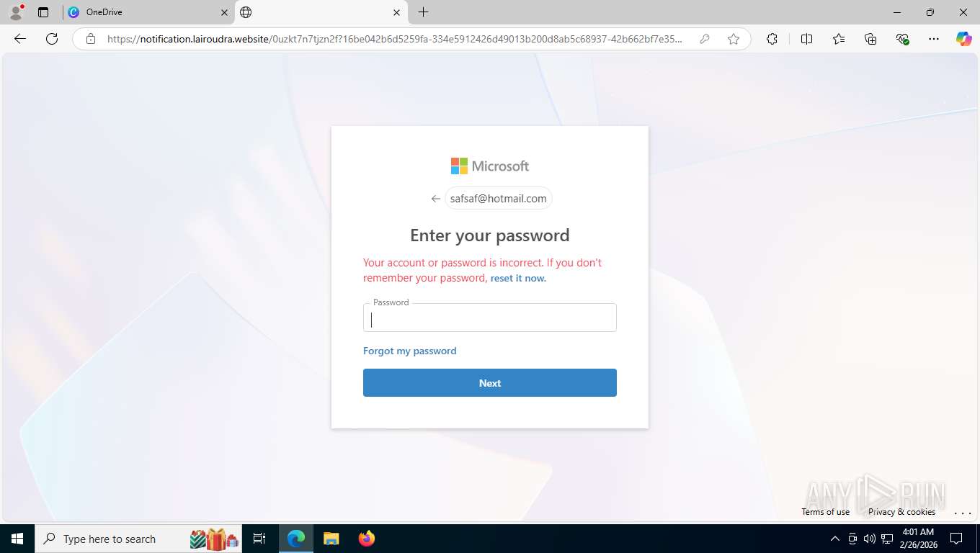Click the 'reset it now' link
980x553 pixels.
(518, 278)
